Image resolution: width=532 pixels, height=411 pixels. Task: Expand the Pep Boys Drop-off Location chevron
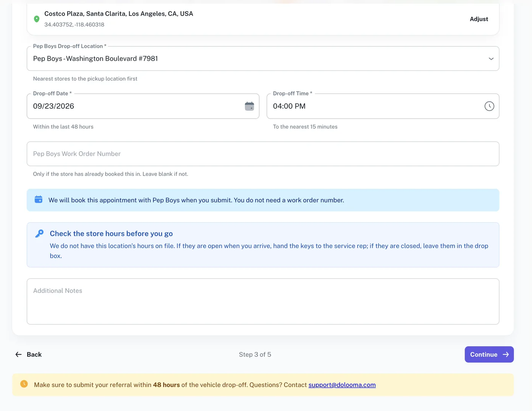[x=491, y=59]
